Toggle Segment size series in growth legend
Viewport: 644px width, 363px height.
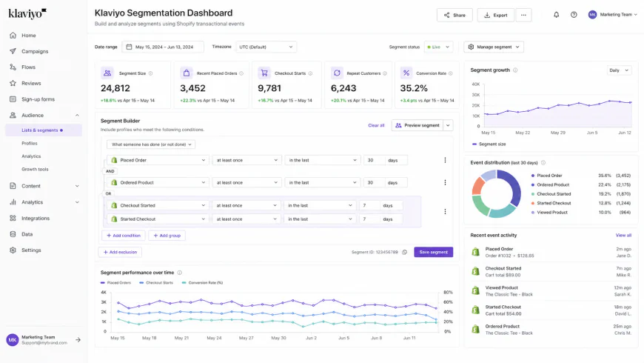point(489,144)
